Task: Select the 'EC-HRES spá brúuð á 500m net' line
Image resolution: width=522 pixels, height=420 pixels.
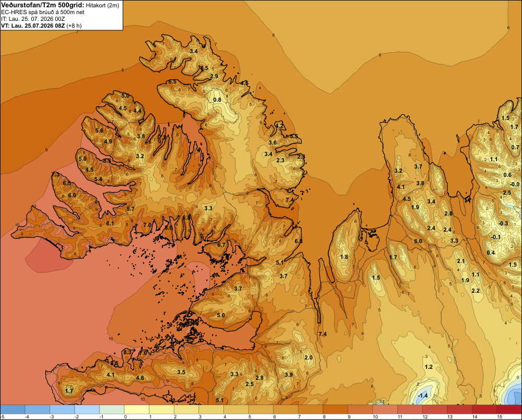Action: click(43, 12)
